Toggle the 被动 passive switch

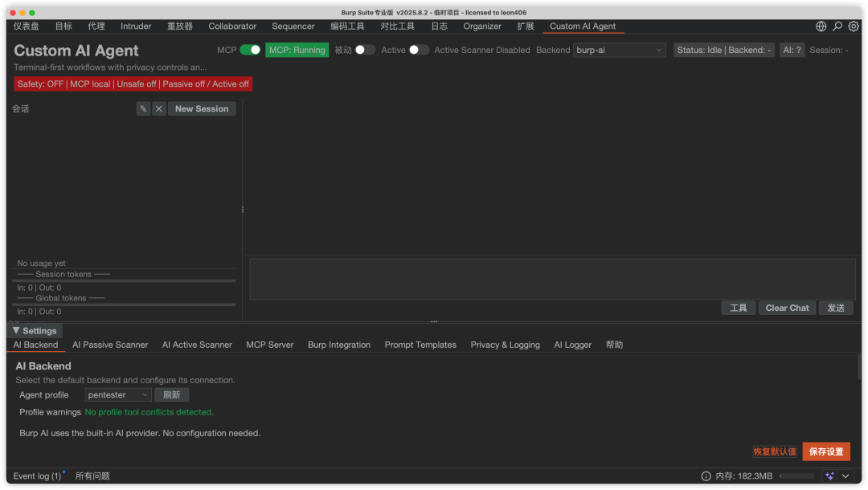coord(365,50)
